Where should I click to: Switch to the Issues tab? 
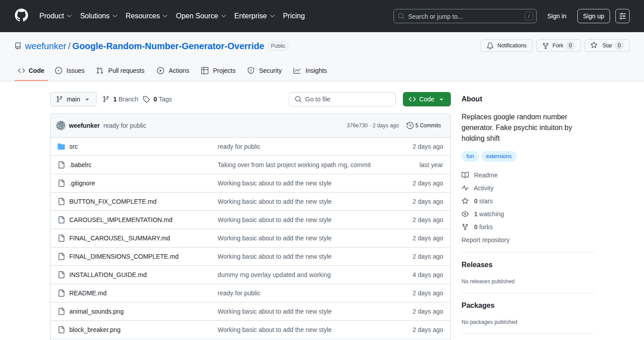point(70,71)
